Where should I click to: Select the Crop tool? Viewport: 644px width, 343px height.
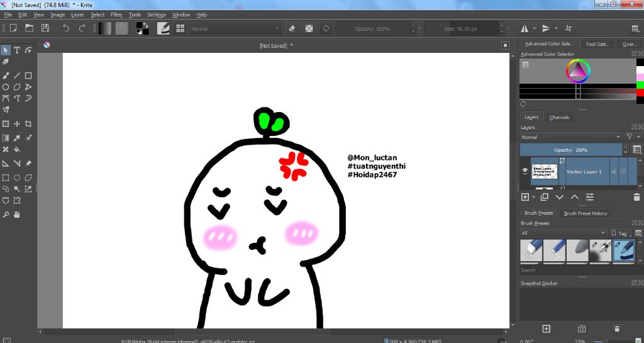tap(28, 123)
